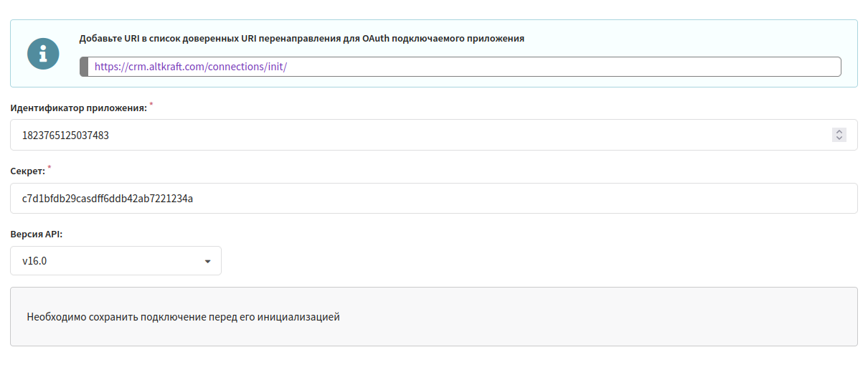Viewport: 868px width, 365px height.
Task: Click the Идентификатор приложения label
Action: coord(78,108)
